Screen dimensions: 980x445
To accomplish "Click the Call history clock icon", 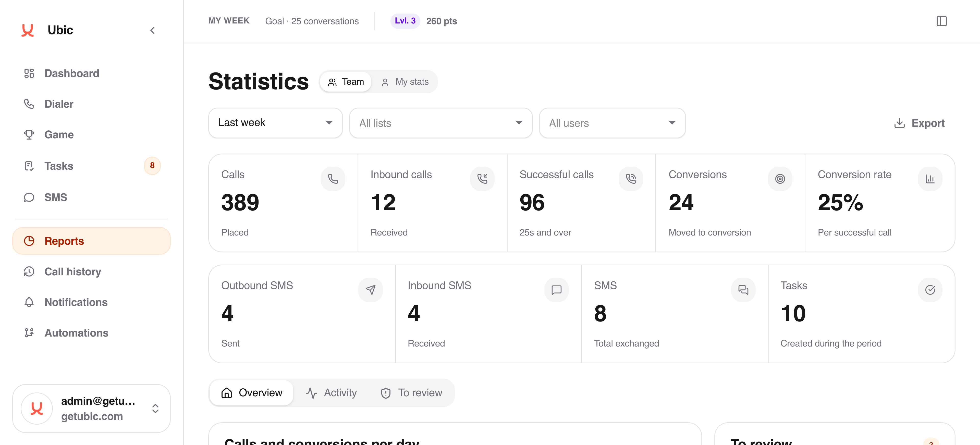I will [29, 271].
